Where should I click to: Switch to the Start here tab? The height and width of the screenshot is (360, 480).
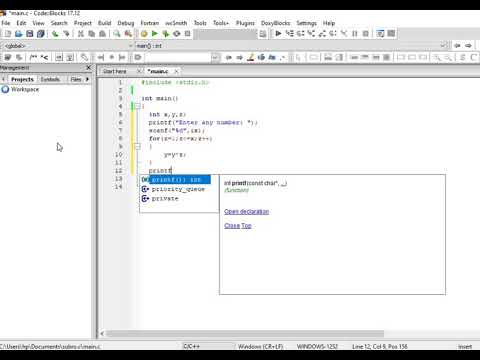tap(115, 71)
